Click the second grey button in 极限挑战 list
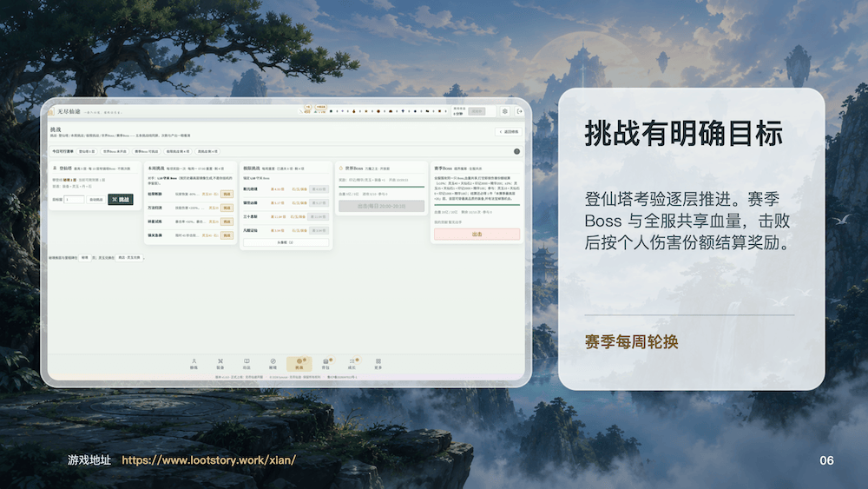Viewport: 868px width, 489px height. tap(319, 203)
